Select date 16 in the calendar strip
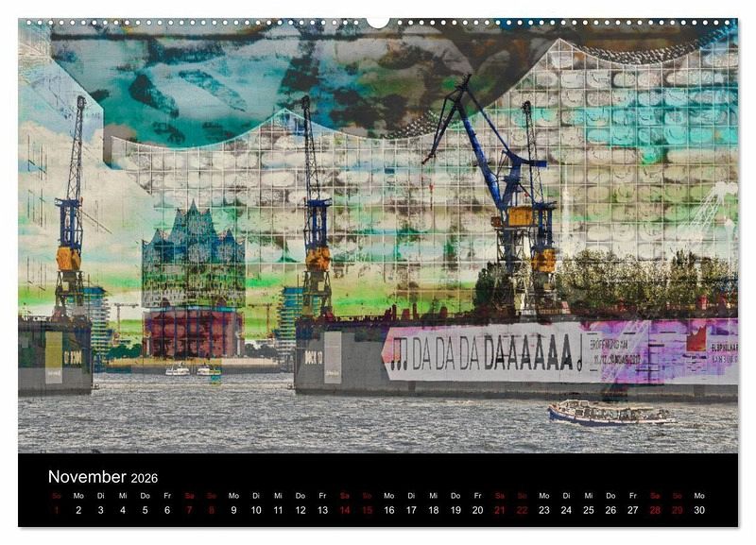This screenshot has height=545, width=756. [x=389, y=510]
